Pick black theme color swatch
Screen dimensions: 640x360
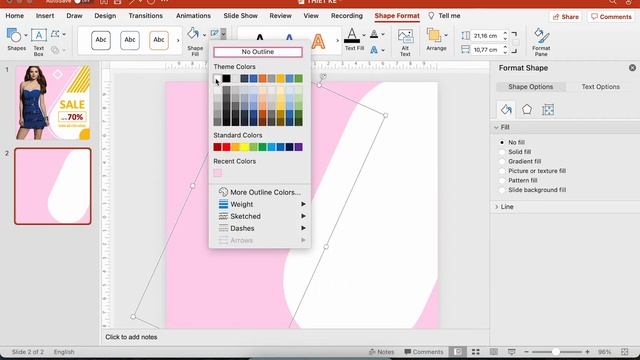click(227, 78)
